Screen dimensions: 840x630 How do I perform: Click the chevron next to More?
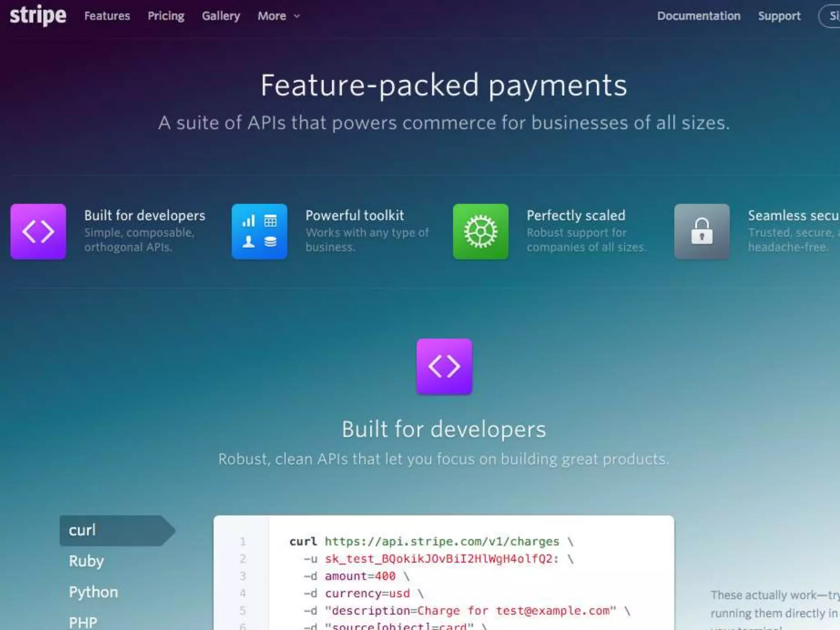pos(297,16)
